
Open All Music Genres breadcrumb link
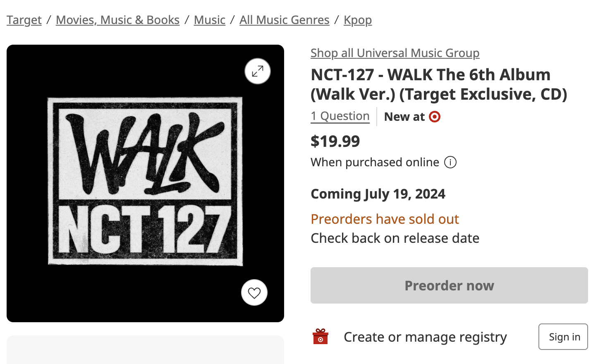tap(285, 20)
